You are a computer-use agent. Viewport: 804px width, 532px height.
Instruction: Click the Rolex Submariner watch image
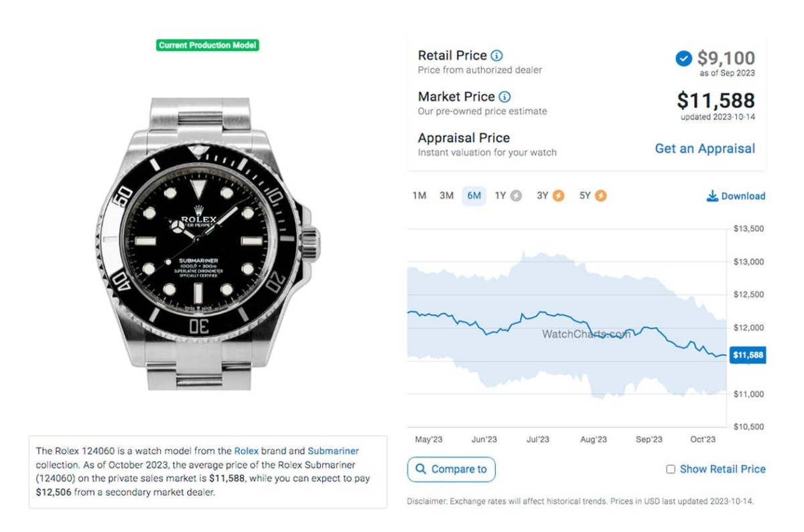[208, 245]
